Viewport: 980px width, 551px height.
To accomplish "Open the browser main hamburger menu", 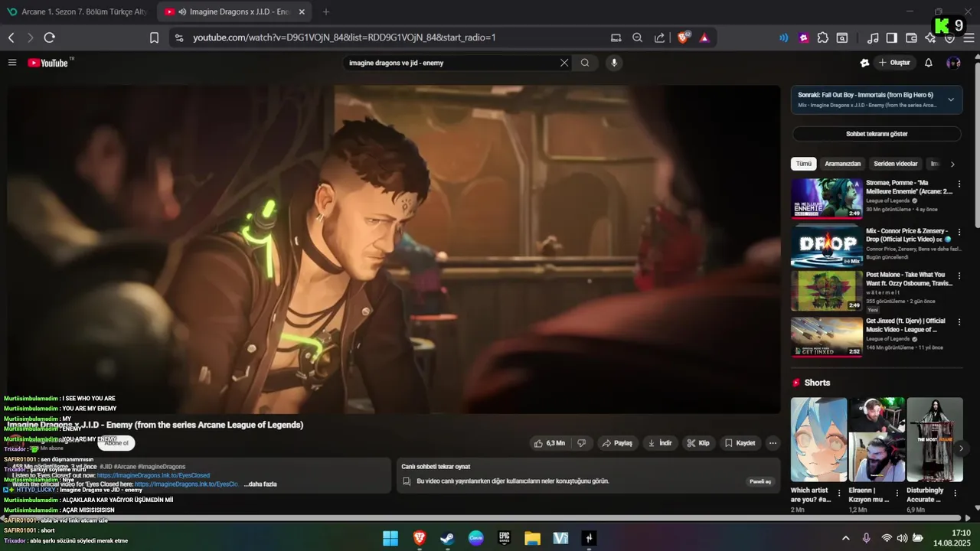I will tap(969, 37).
